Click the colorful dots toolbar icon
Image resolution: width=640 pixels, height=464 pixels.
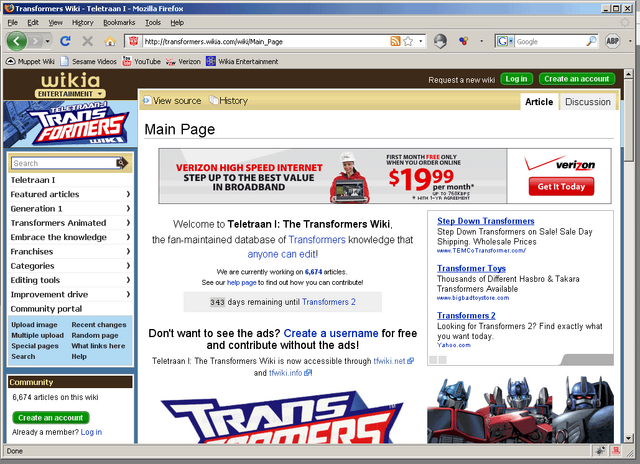click(463, 41)
